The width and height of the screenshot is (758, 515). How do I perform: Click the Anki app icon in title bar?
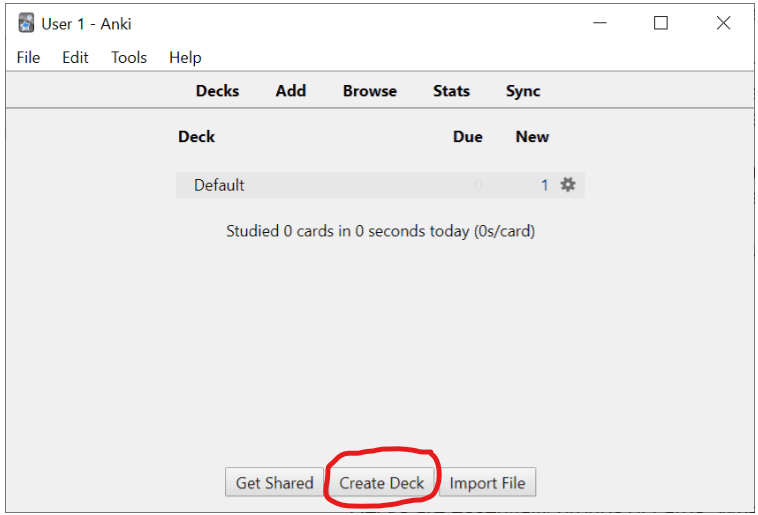(26, 23)
